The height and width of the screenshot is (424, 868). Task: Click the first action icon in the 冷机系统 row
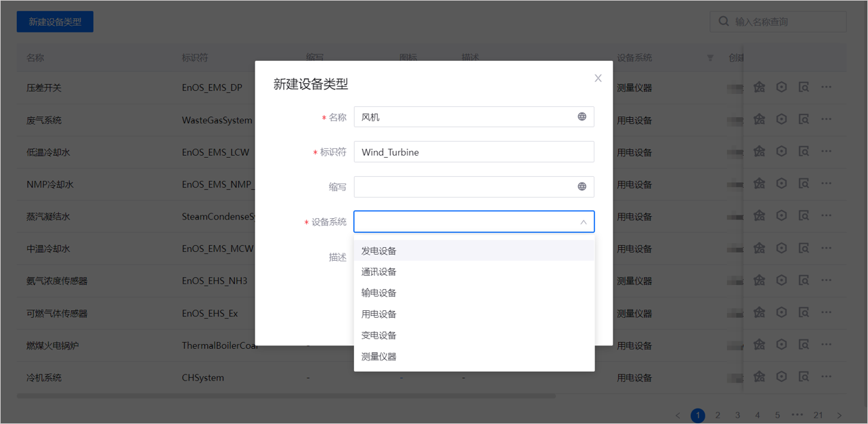759,377
